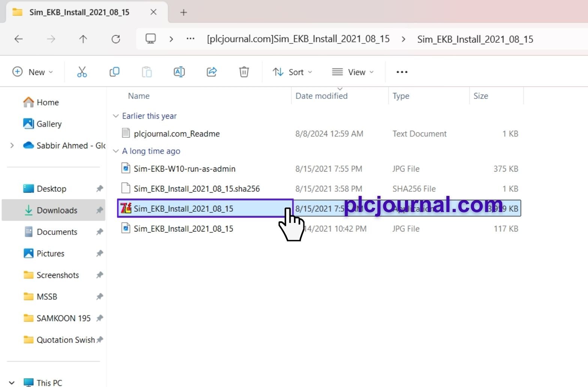588x387 pixels.
Task: Unpin Pictures using its pin icon
Action: click(x=99, y=253)
